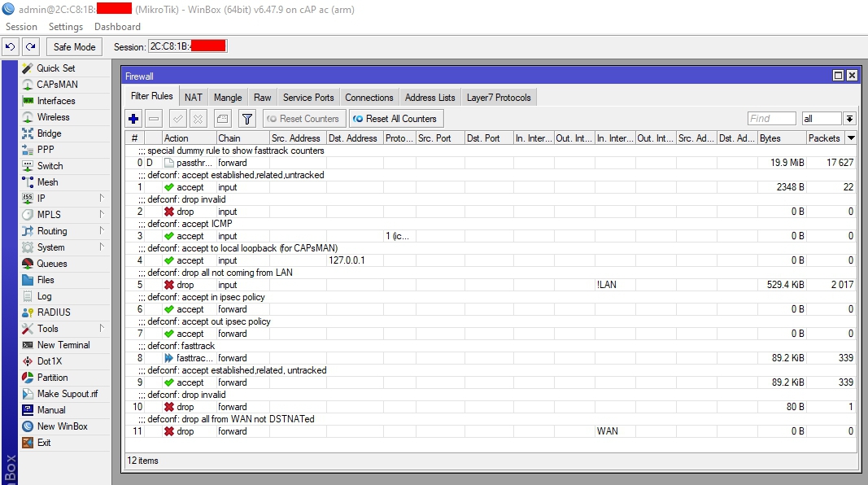Select rule 11 drop forward WAN
Viewport: 868px width, 485px height.
[491, 431]
